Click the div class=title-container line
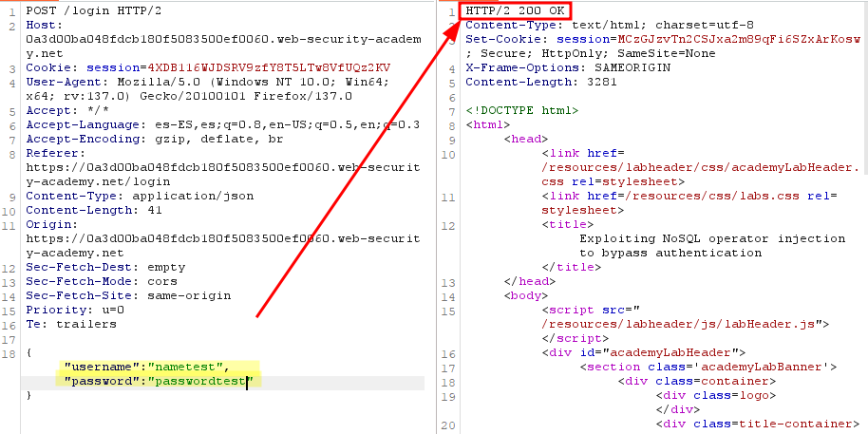This screenshot has width=868, height=434. click(x=757, y=425)
